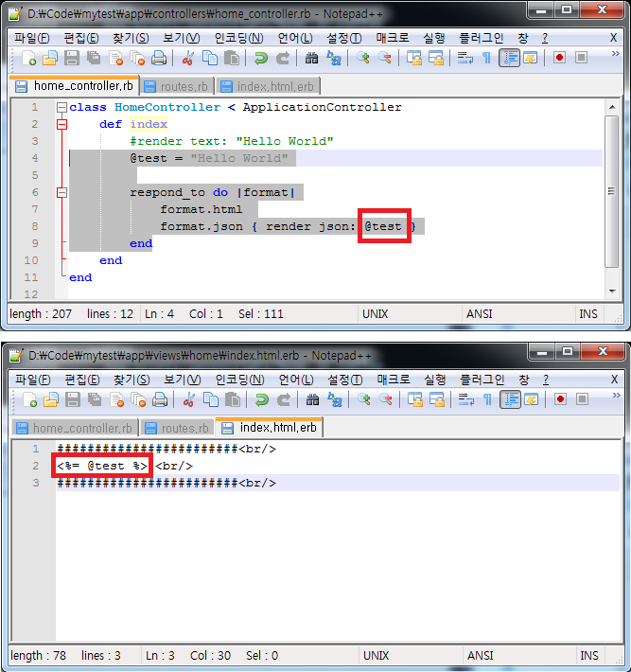Viewport: 631px width, 672px height.
Task: Toggle indent guide in home_controller.rb window
Action: [x=509, y=58]
